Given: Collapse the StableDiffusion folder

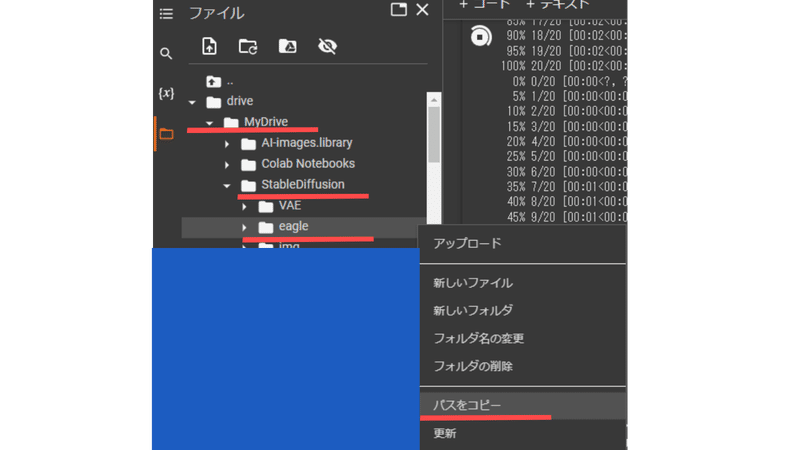Looking at the screenshot, I should click(x=227, y=186).
